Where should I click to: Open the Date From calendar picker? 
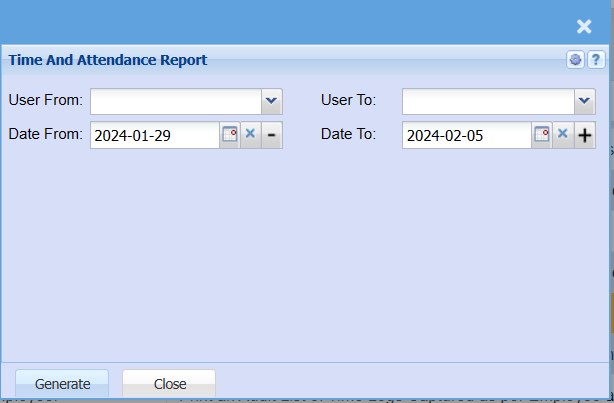click(230, 135)
